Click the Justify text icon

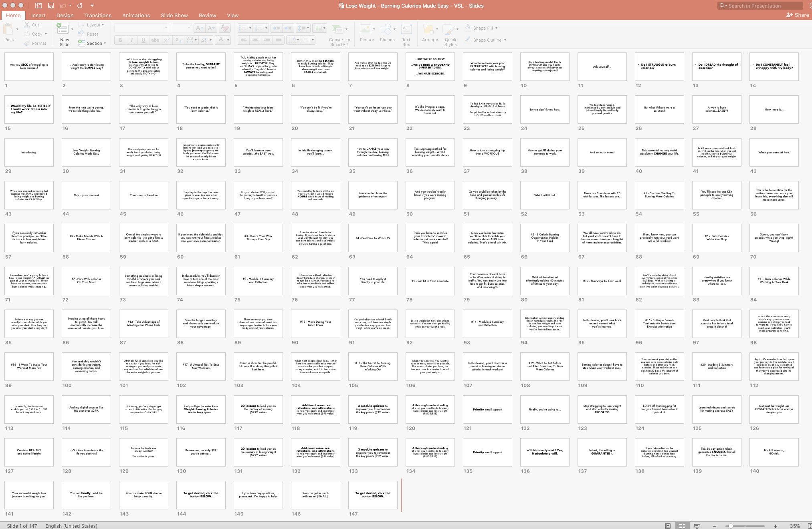[279, 40]
